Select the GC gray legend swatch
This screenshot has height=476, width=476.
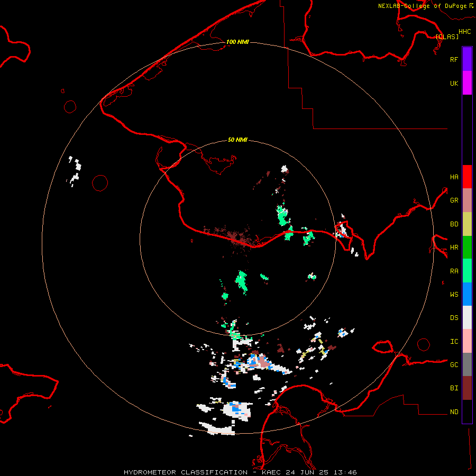point(467,364)
